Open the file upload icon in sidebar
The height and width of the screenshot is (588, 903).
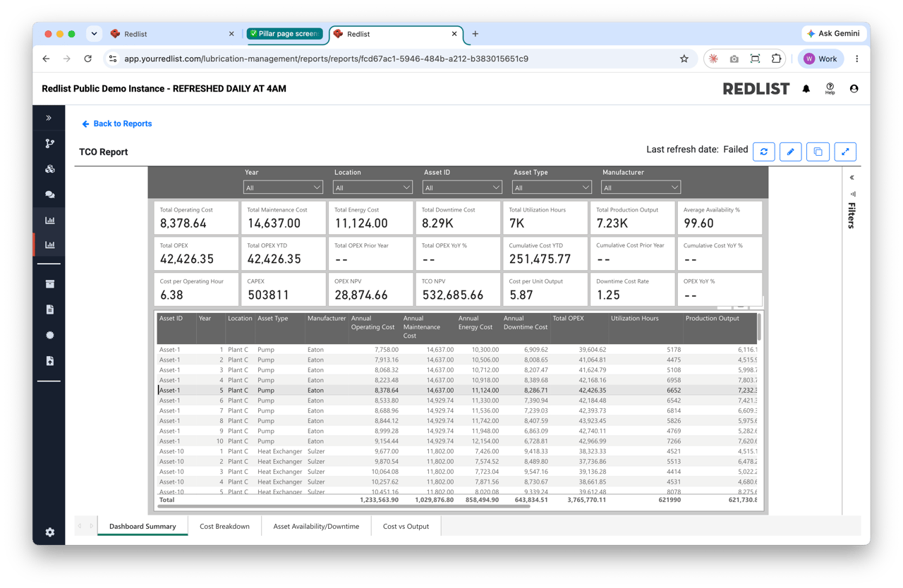click(49, 360)
